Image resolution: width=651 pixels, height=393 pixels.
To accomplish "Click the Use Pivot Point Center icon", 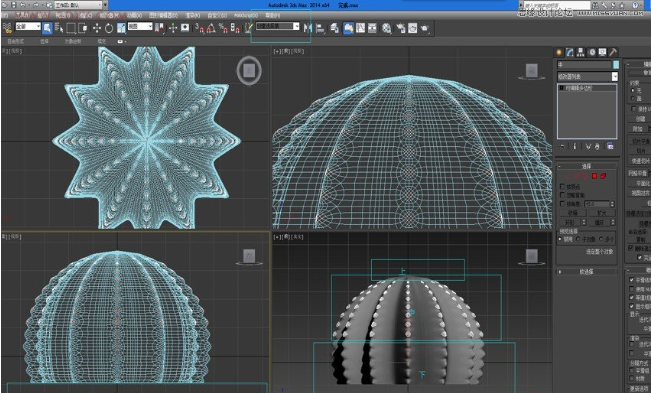I will [x=159, y=28].
